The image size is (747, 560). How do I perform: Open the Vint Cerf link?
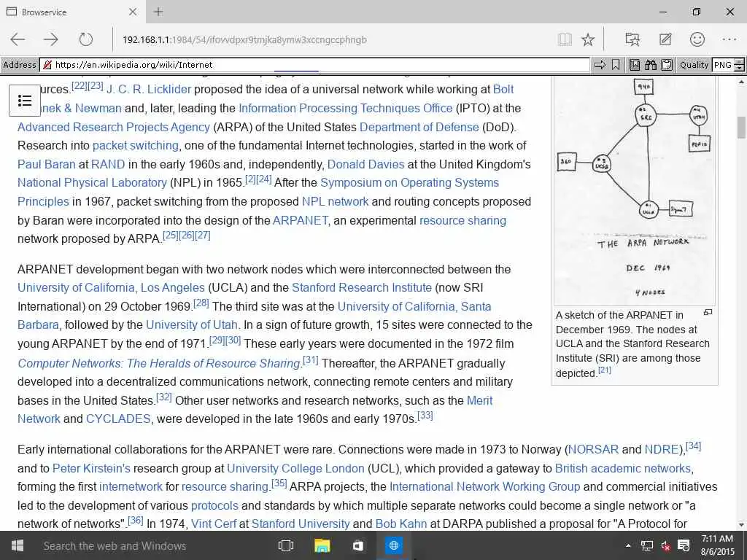(214, 524)
